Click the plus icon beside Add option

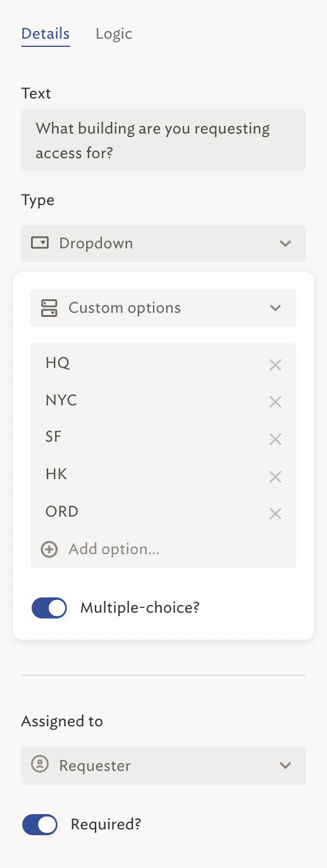[49, 549]
